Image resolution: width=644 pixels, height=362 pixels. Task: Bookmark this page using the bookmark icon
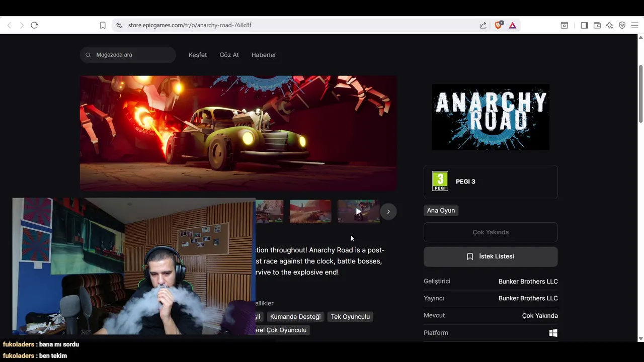103,25
